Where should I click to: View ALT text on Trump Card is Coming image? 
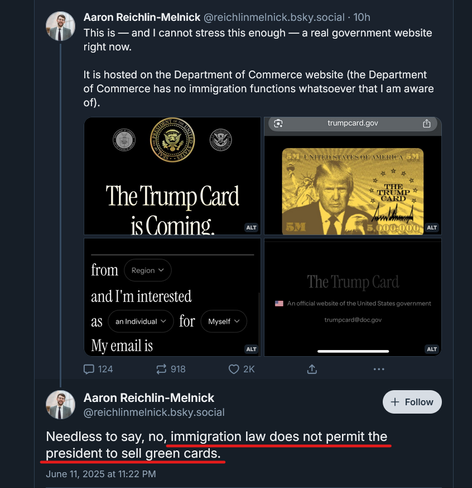click(x=251, y=228)
